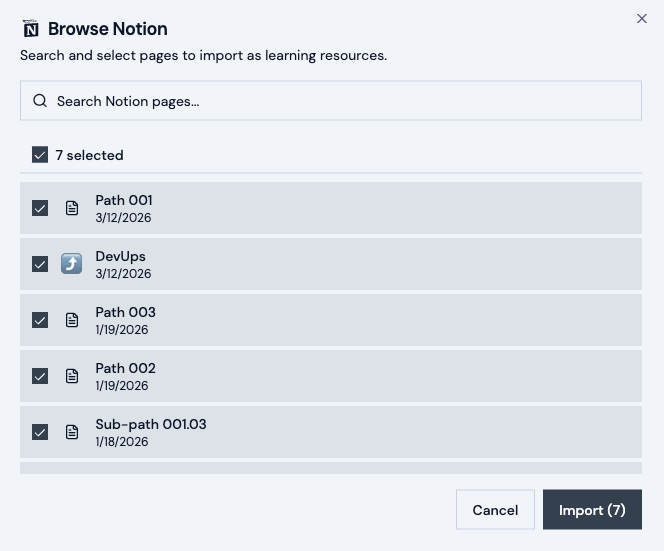Viewport: 664px width, 551px height.
Task: Click the DevUps arrow emoji icon
Action: [72, 264]
